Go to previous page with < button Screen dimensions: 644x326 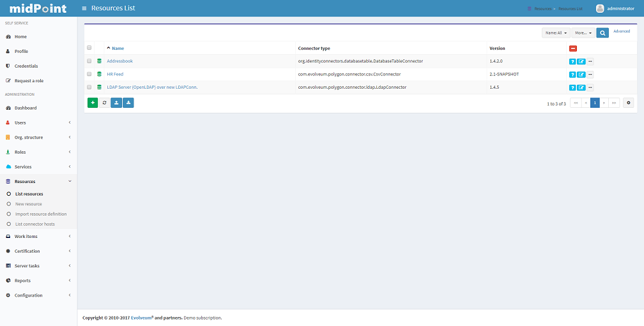[586, 103]
